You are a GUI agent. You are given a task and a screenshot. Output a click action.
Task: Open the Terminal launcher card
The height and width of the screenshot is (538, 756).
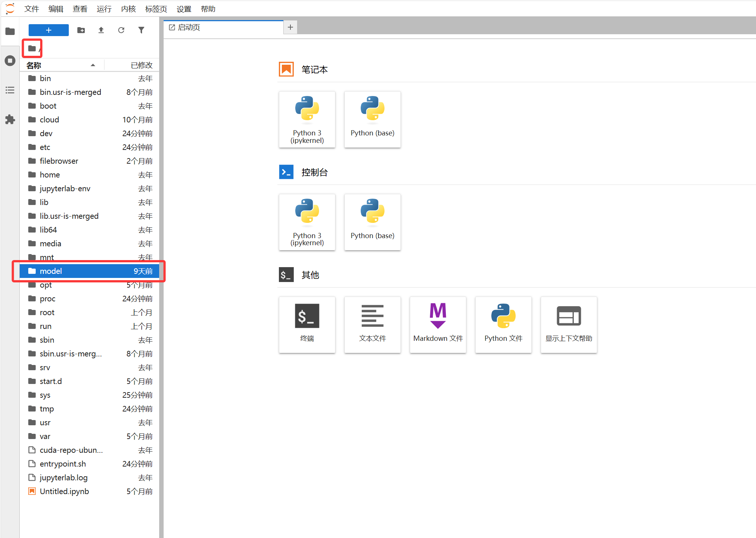point(307,324)
